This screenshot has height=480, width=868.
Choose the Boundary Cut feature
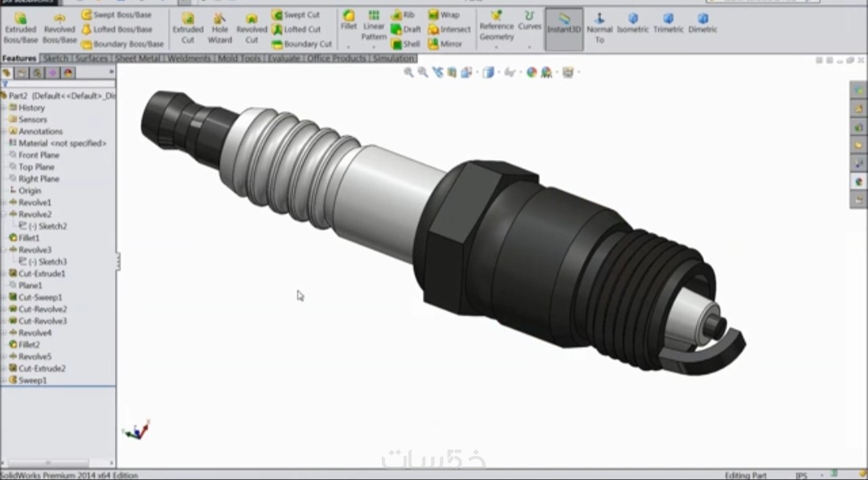(301, 43)
